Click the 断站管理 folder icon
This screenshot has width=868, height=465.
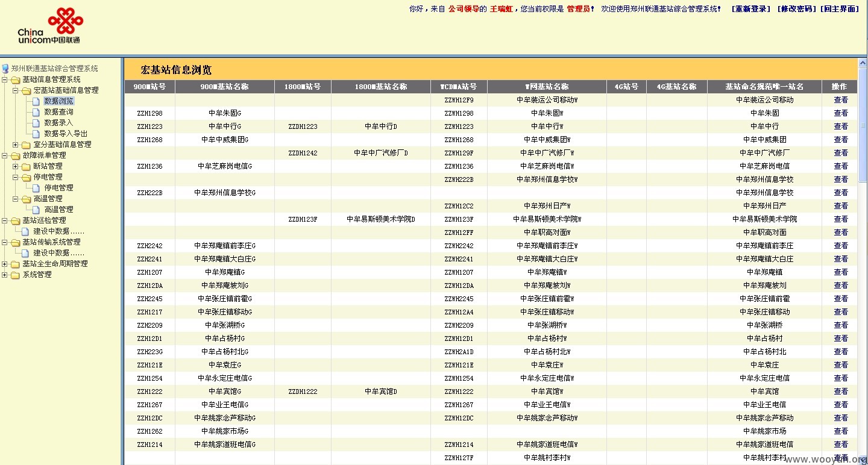point(27,166)
